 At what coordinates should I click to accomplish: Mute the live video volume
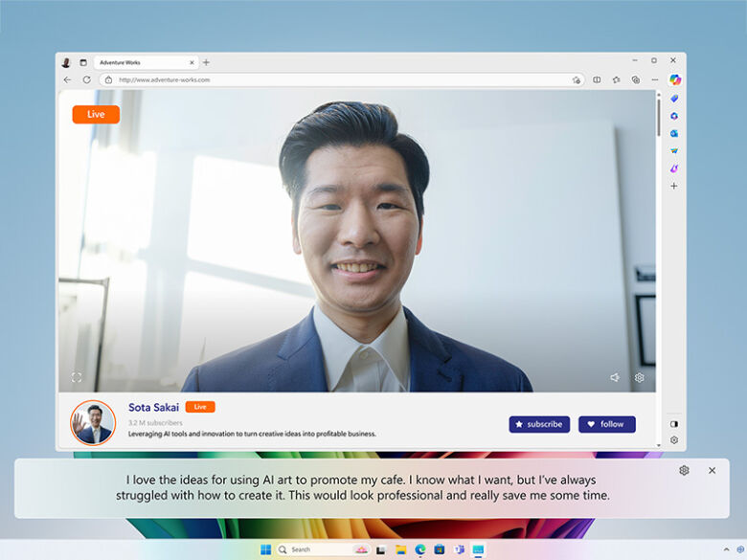615,377
